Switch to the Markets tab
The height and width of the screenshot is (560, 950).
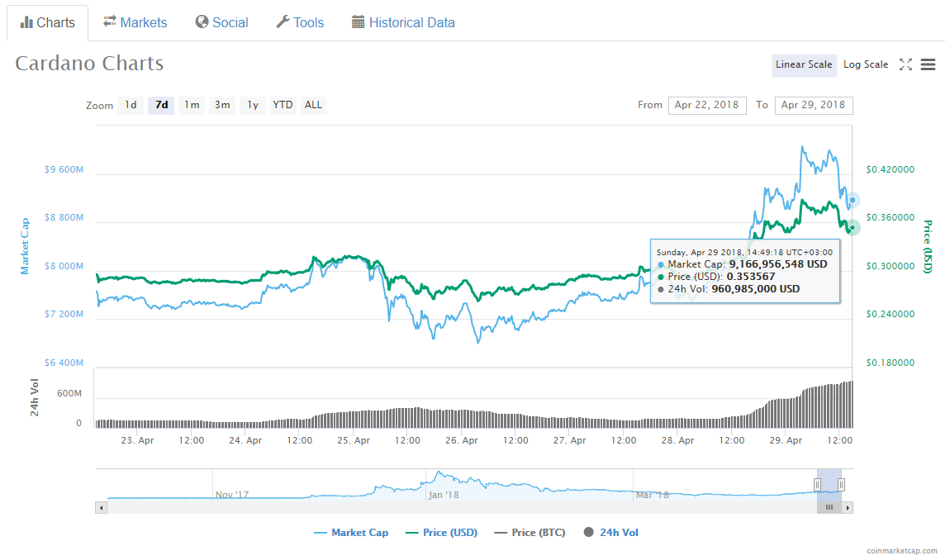135,22
